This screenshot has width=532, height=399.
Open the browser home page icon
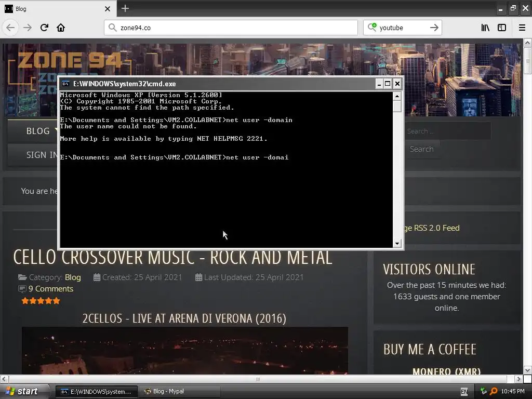click(61, 28)
